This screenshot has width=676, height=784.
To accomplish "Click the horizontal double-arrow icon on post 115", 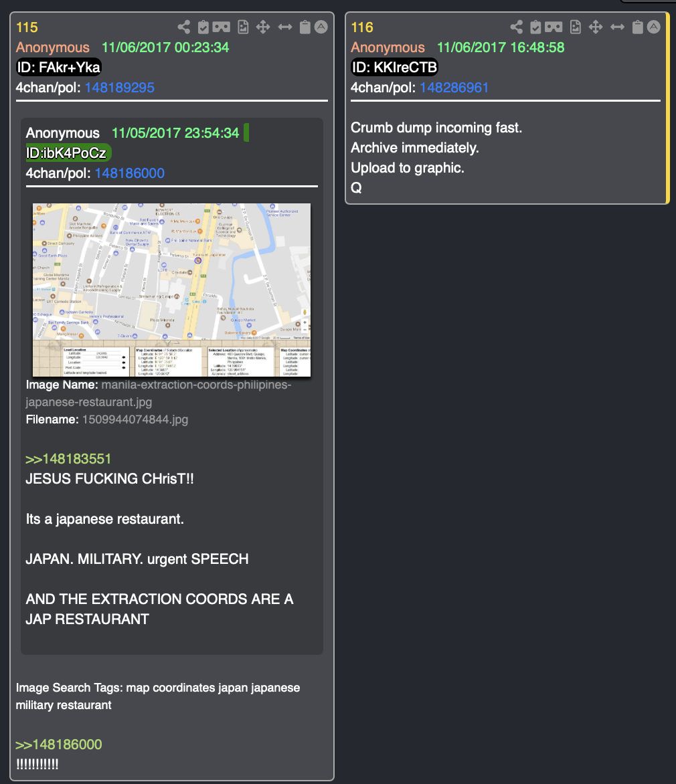I will pyautogui.click(x=285, y=27).
